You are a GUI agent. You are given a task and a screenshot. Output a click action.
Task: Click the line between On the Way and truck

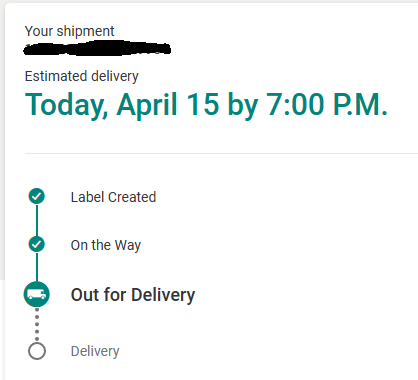click(37, 267)
